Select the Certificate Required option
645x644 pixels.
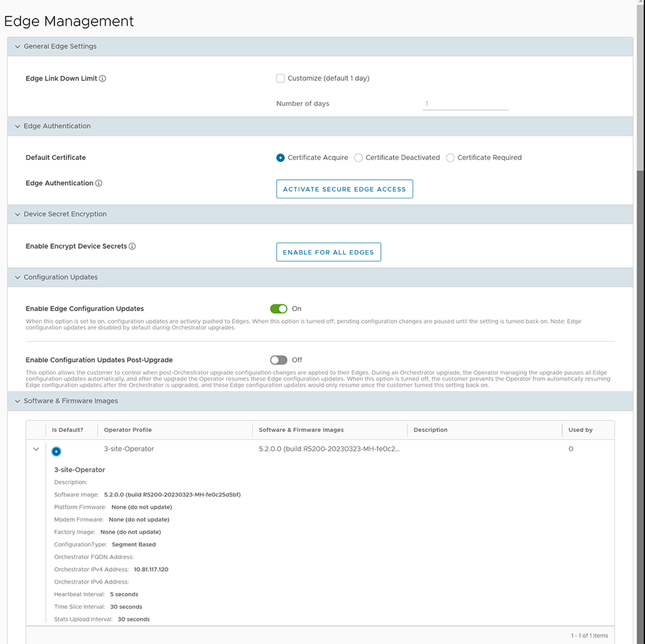(x=450, y=158)
